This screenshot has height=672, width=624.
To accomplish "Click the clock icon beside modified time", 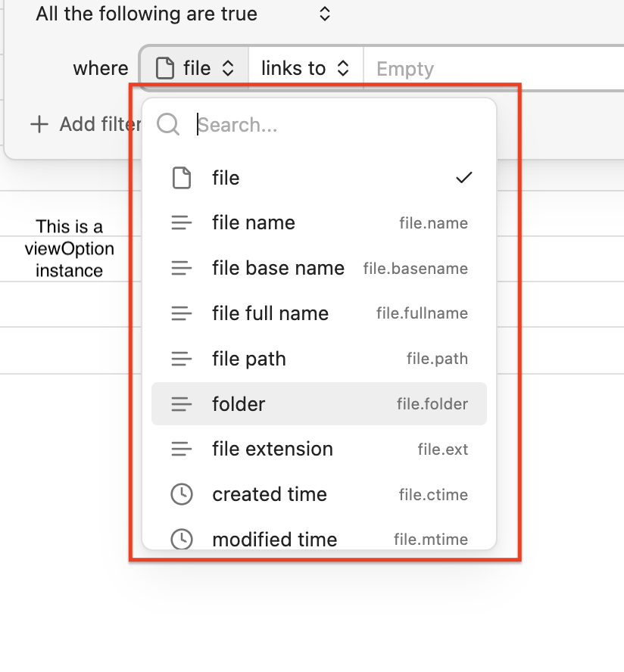I will 182,539.
